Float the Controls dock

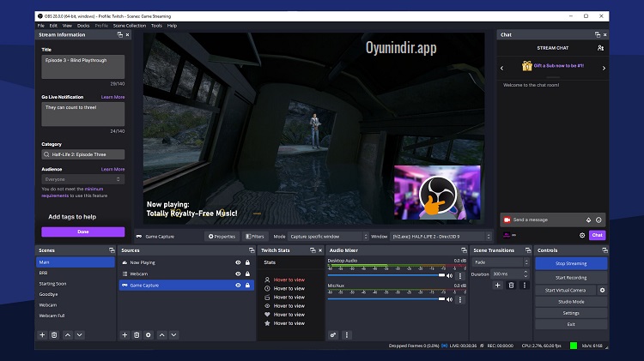coord(605,250)
